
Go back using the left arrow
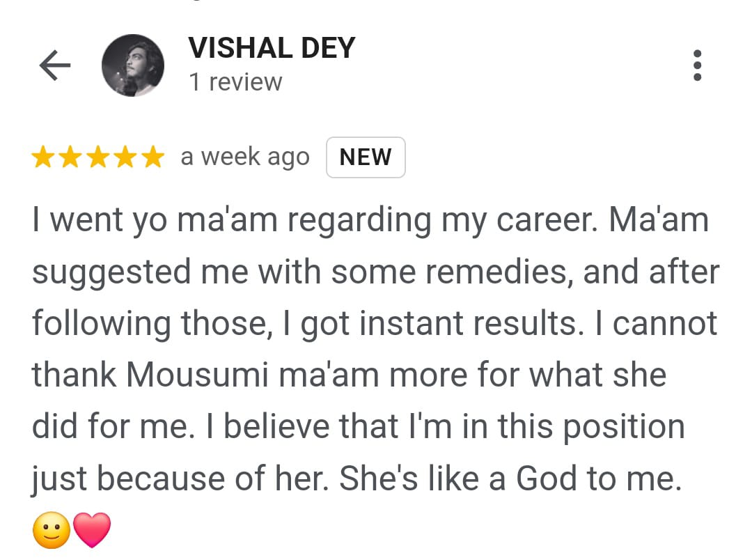coord(55,65)
